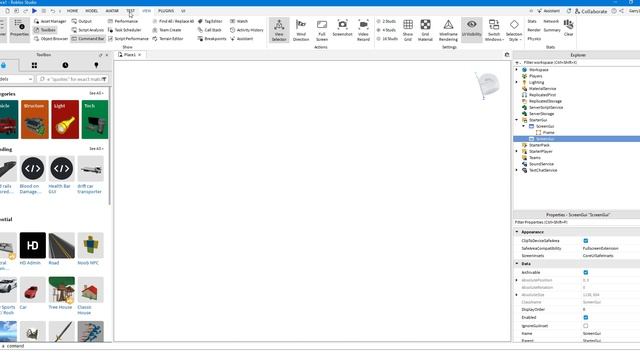Screen dimensions: 640x360
Task: Undo the last action
Action: pos(53,11)
